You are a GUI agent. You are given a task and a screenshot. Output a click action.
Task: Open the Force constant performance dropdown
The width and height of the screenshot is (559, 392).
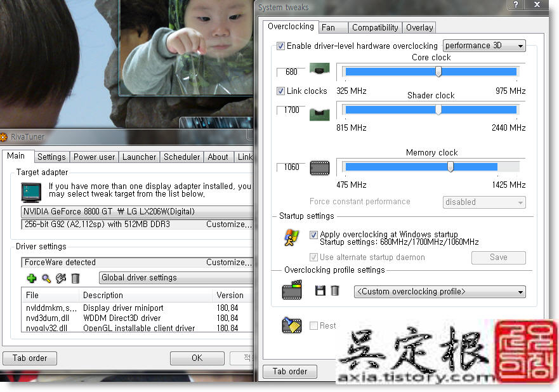(x=484, y=202)
